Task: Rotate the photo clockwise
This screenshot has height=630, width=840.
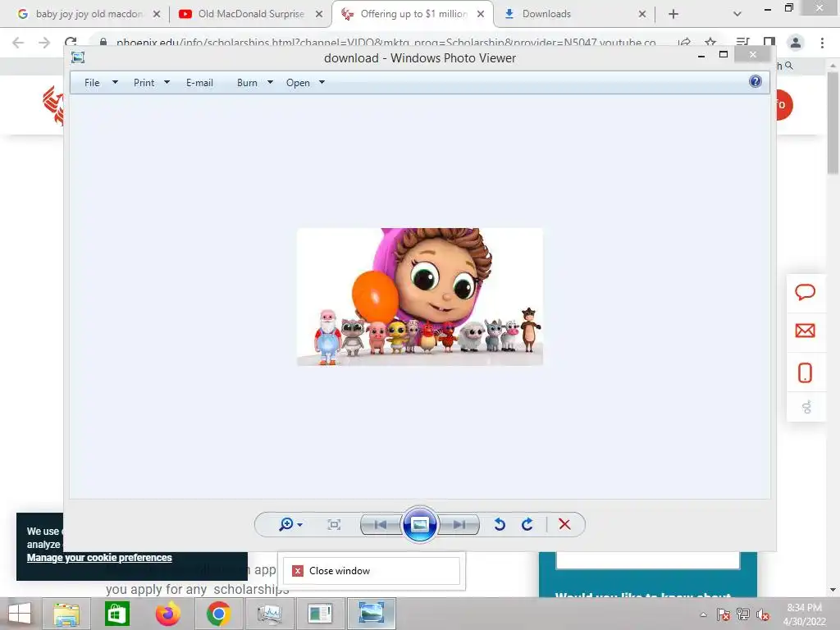Action: [527, 524]
